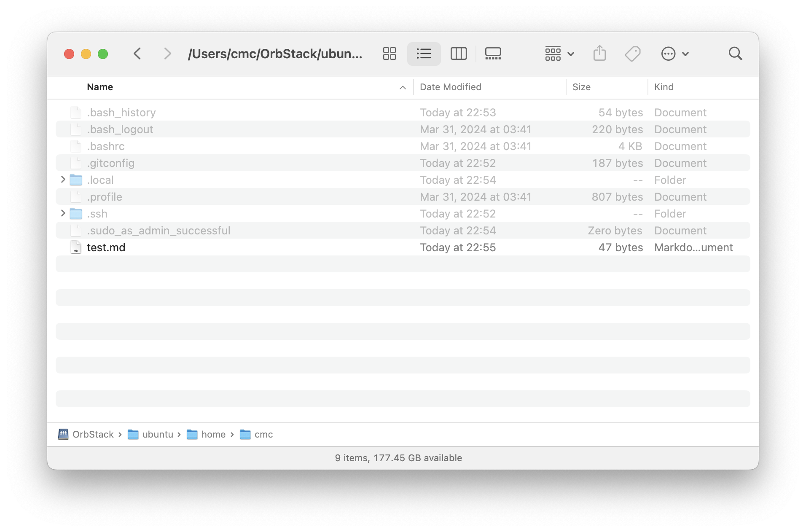The height and width of the screenshot is (532, 806).
Task: Click the test.md markdown file icon
Action: 76,247
